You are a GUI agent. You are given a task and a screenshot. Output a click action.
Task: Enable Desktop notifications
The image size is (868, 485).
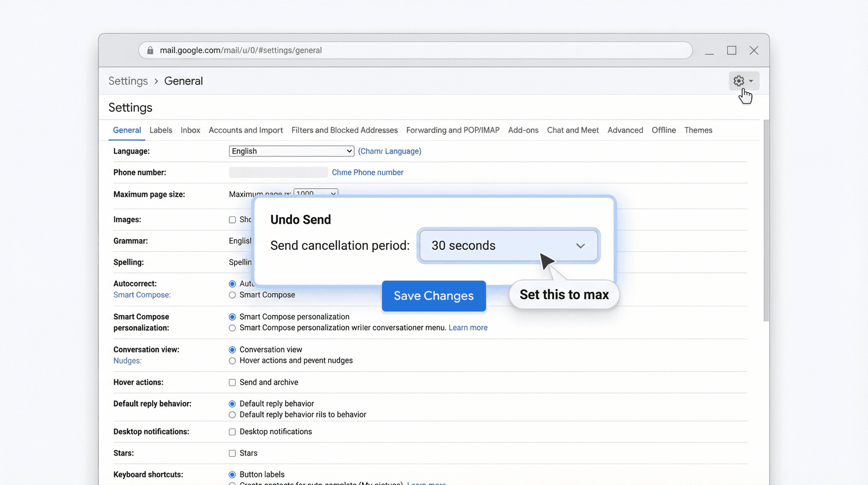click(x=232, y=432)
